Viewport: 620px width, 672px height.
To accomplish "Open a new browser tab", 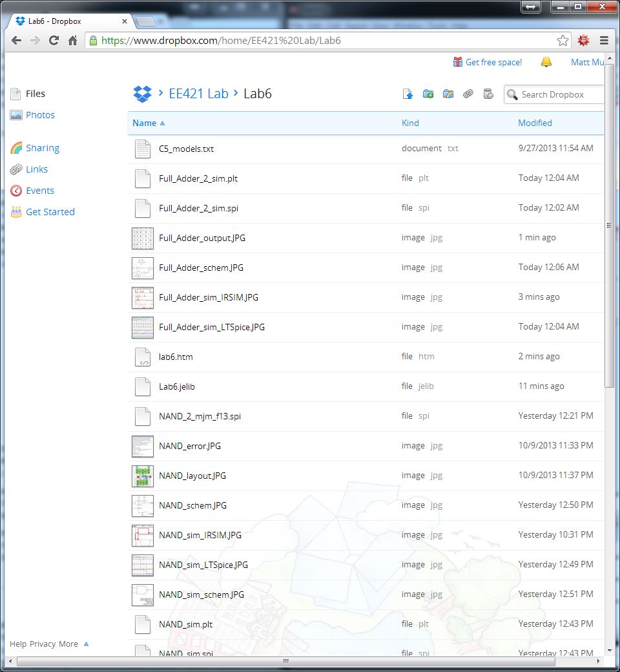I will (145, 21).
